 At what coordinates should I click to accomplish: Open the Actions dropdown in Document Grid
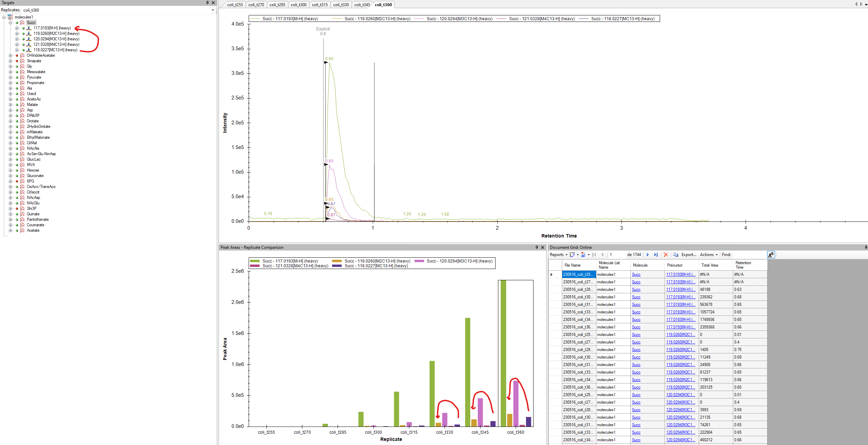point(709,255)
